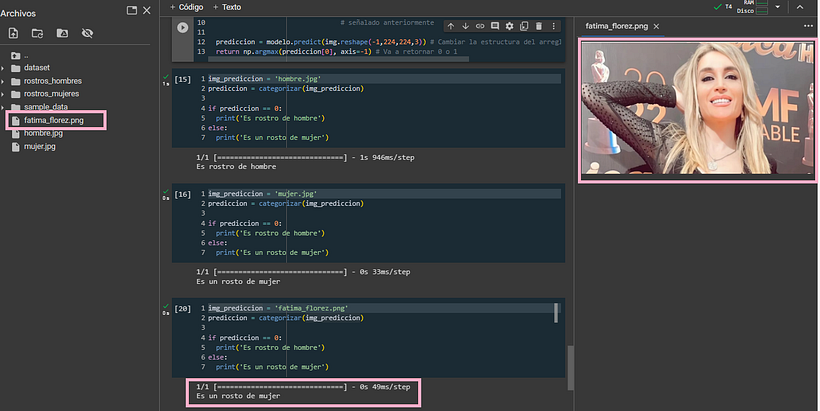Expand the rostros_hombres folder
This screenshot has width=820, height=411.
tap(4, 81)
